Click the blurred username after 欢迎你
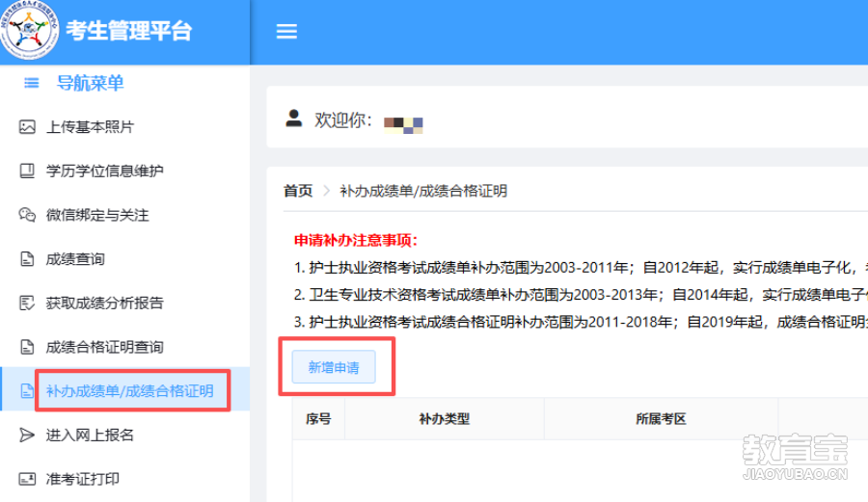This screenshot has height=502, width=868. pyautogui.click(x=403, y=125)
